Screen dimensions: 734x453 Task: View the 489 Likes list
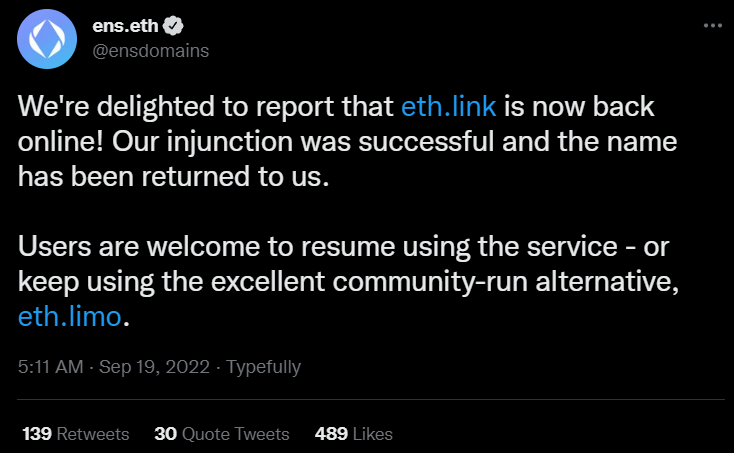[353, 434]
